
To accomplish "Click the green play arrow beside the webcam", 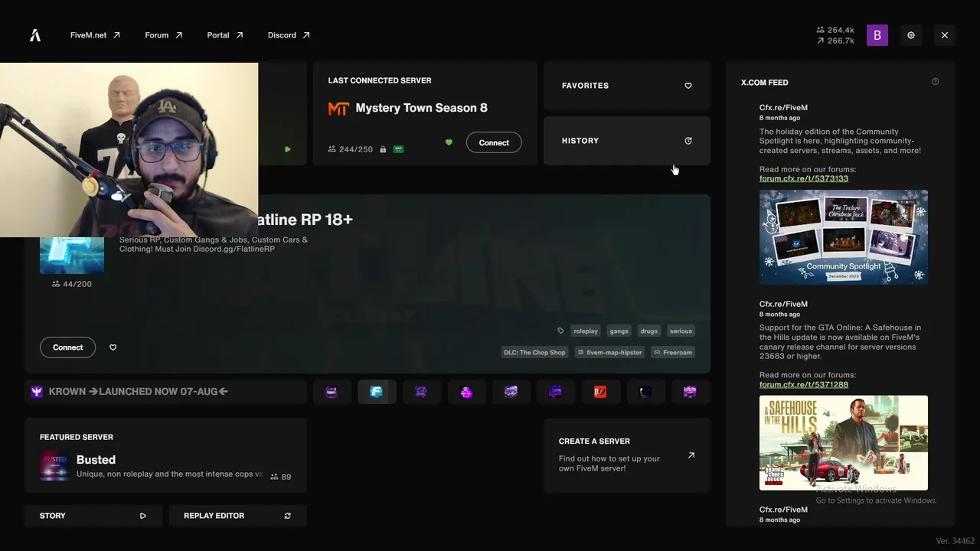I will coord(288,149).
